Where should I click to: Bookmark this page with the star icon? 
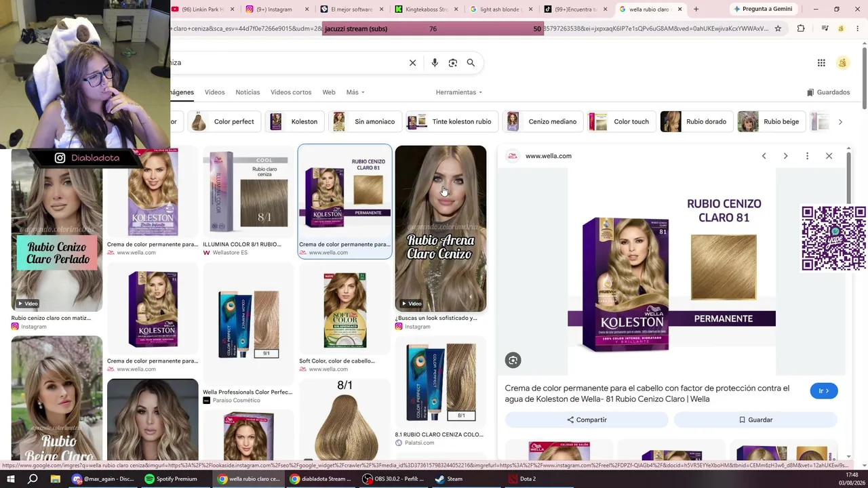point(778,28)
